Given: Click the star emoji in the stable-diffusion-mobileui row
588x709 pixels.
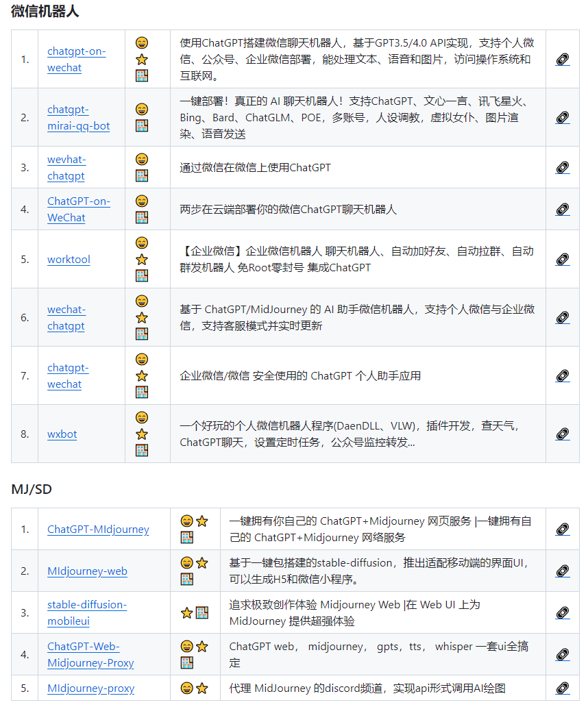Looking at the screenshot, I should click(x=187, y=612).
